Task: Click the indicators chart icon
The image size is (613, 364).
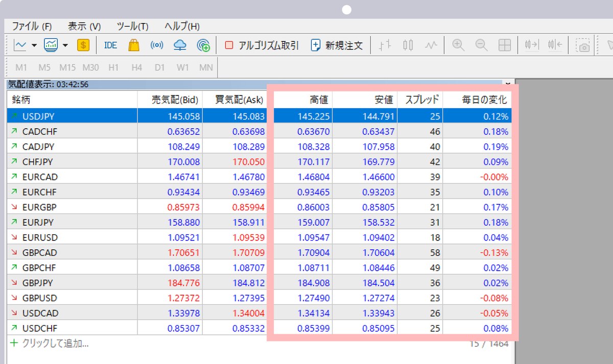Action: click(51, 45)
